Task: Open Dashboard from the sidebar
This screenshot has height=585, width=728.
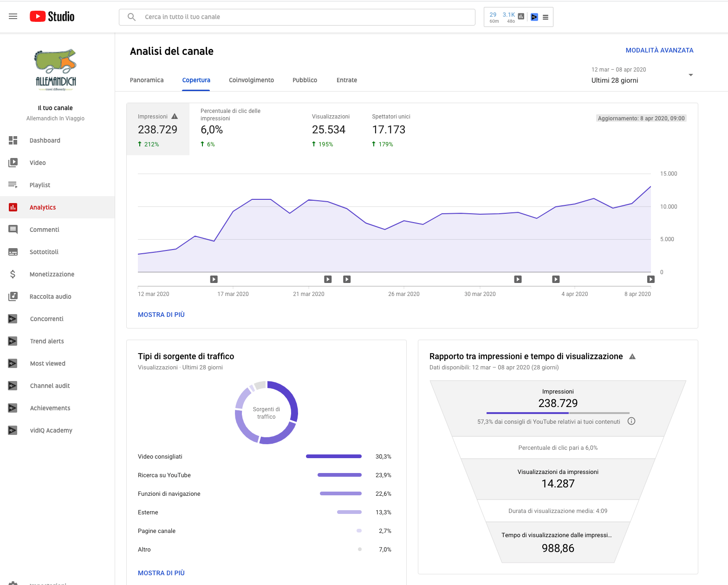Action: tap(45, 140)
